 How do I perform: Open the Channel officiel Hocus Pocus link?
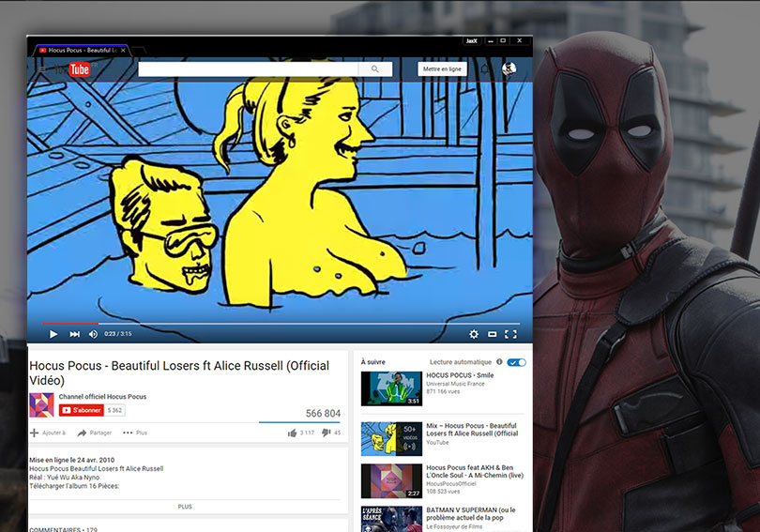[x=102, y=396]
